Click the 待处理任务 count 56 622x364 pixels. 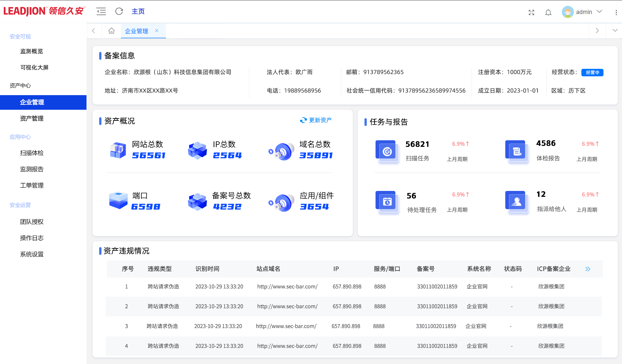click(x=411, y=196)
